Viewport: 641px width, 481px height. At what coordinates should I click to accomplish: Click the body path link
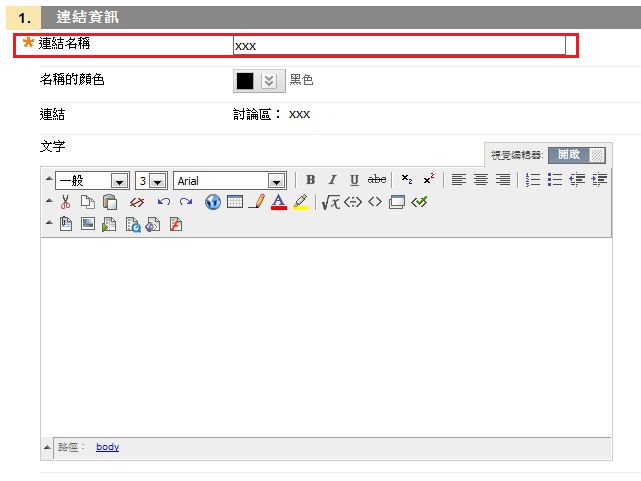107,447
